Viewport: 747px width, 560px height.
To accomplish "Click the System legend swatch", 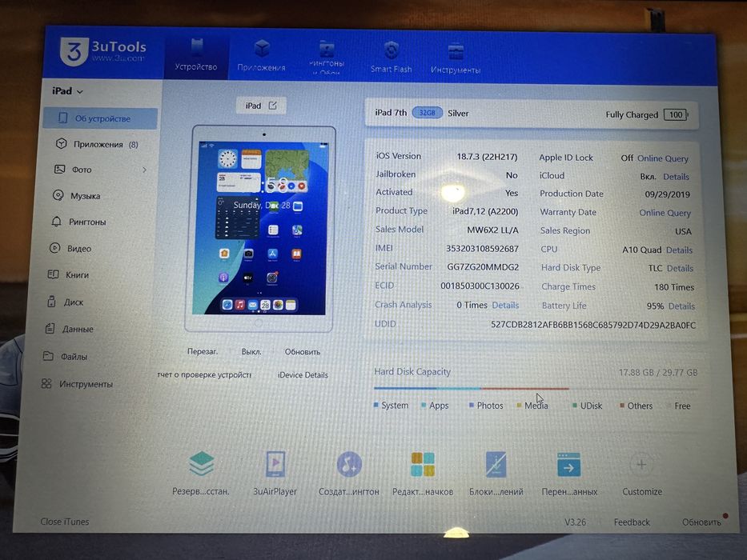I will click(376, 405).
